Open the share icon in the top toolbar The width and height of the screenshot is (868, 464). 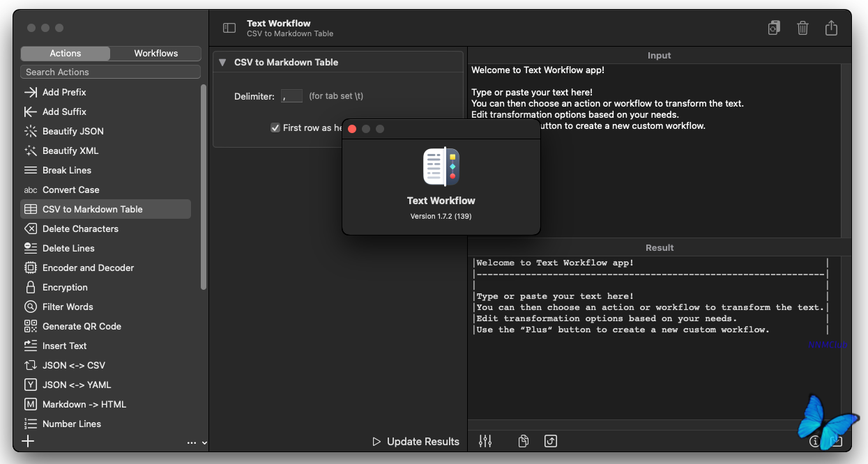coord(831,27)
